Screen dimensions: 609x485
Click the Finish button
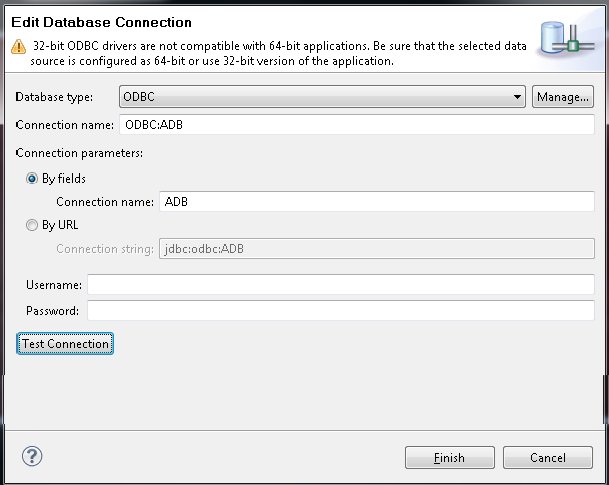click(449, 458)
